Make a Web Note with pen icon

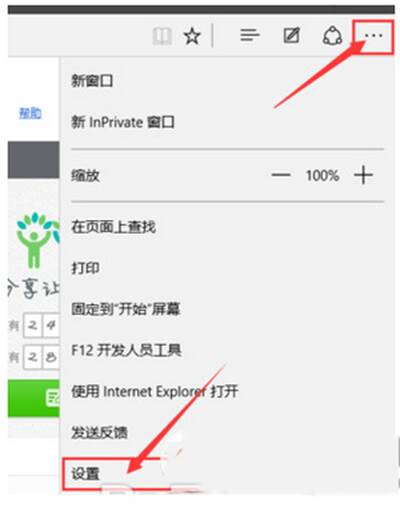291,35
